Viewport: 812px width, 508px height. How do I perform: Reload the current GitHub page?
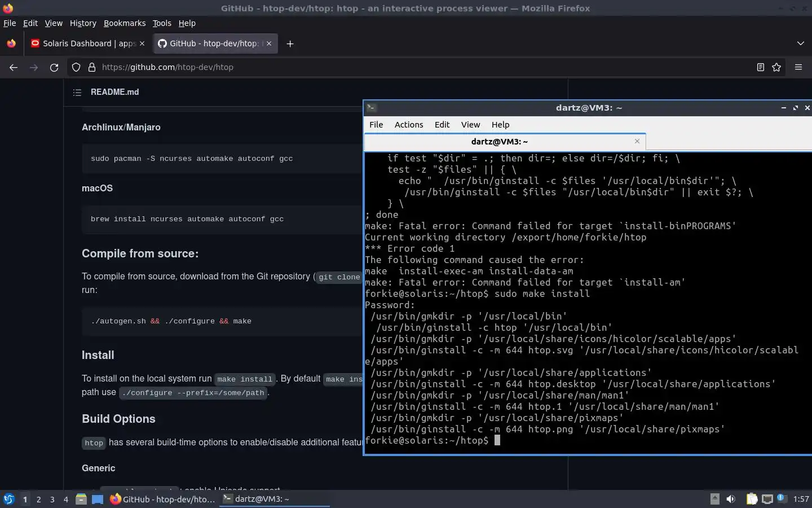54,67
